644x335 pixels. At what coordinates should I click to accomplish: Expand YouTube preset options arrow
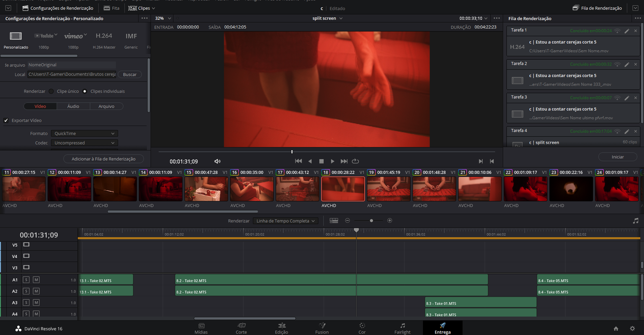(56, 35)
